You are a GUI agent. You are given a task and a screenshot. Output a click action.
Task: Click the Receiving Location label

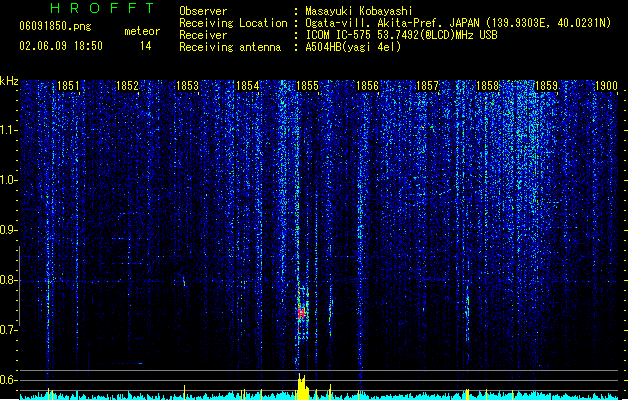point(233,23)
